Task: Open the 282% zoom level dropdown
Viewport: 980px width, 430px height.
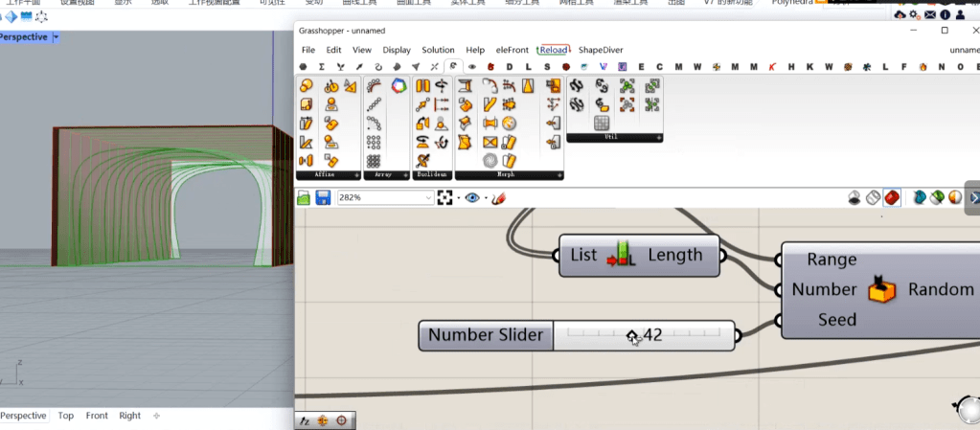Action: click(428, 198)
